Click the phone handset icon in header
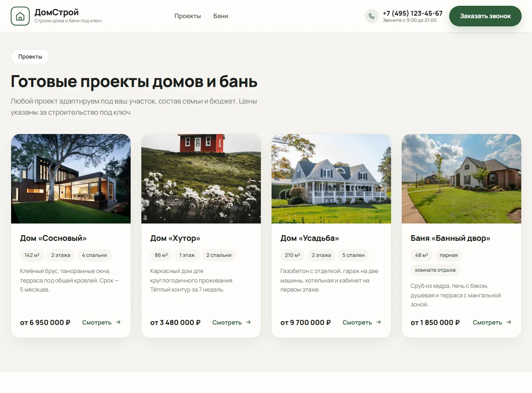The width and height of the screenshot is (532, 393). pyautogui.click(x=372, y=16)
